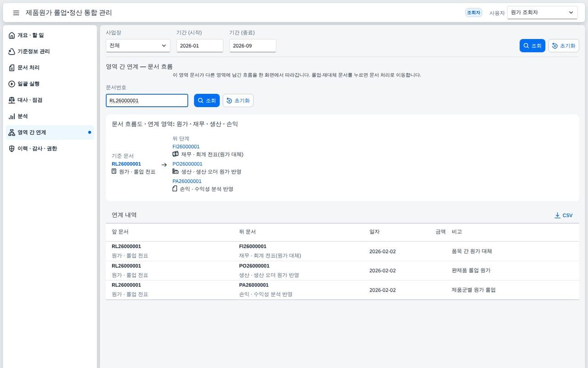The height and width of the screenshot is (368, 588).
Task: Click 조회 next to the 문서번호 field
Action: click(x=207, y=100)
